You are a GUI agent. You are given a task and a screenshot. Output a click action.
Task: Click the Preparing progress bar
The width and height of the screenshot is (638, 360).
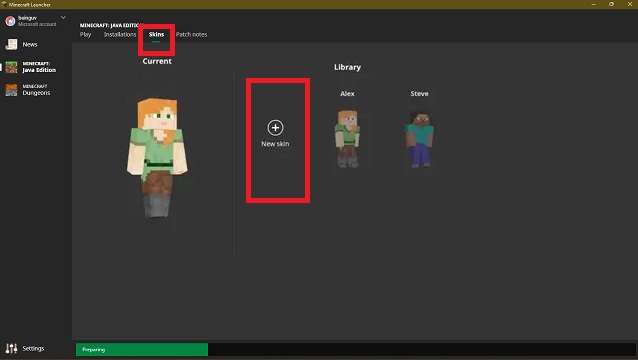pyautogui.click(x=356, y=349)
